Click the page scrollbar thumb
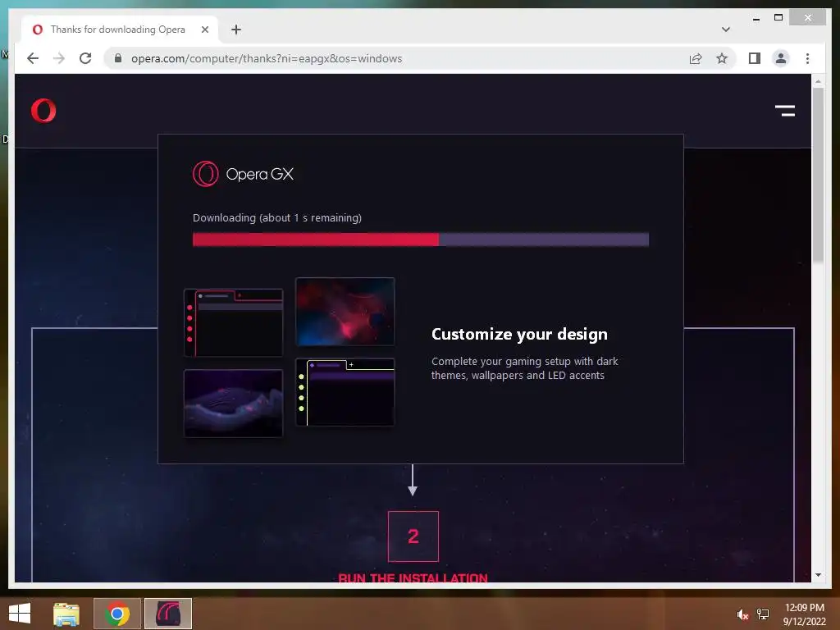The width and height of the screenshot is (840, 630). pos(818,175)
